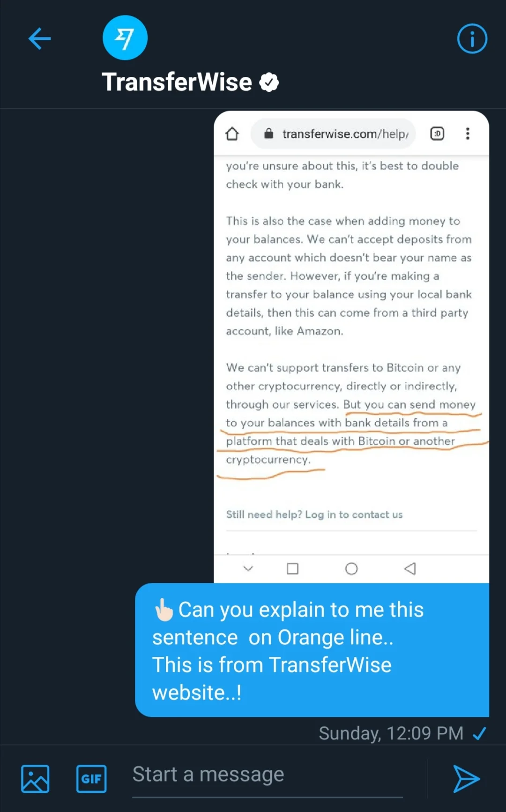This screenshot has width=506, height=812.
Task: Tap the TransferWise conversation title
Action: coord(177,82)
